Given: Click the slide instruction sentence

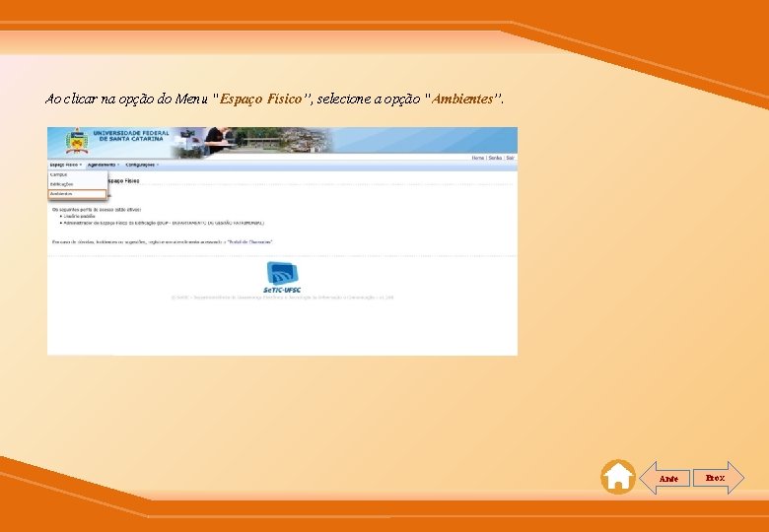Looking at the screenshot, I should 275,99.
